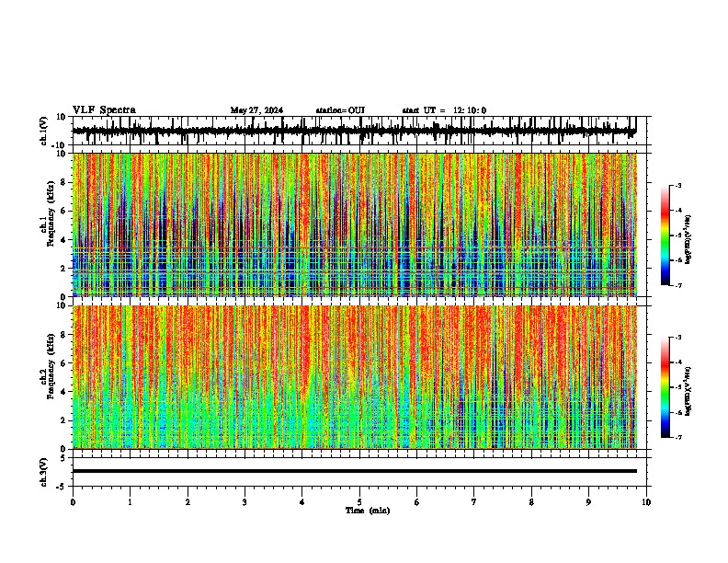Click time axis tick label "1"

[x=130, y=502]
